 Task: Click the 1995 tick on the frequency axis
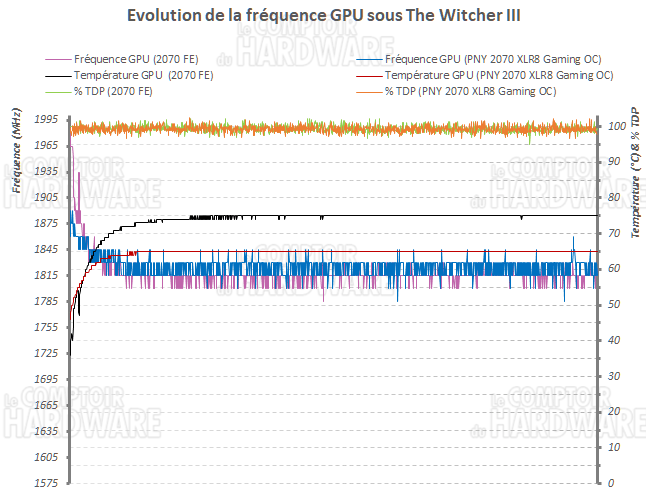click(44, 119)
